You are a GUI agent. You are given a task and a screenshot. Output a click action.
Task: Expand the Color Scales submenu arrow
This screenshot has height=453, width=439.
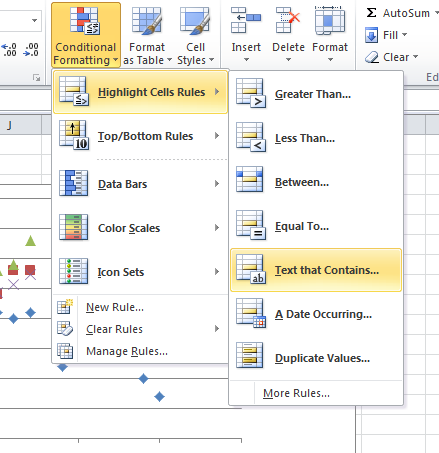[x=217, y=228]
